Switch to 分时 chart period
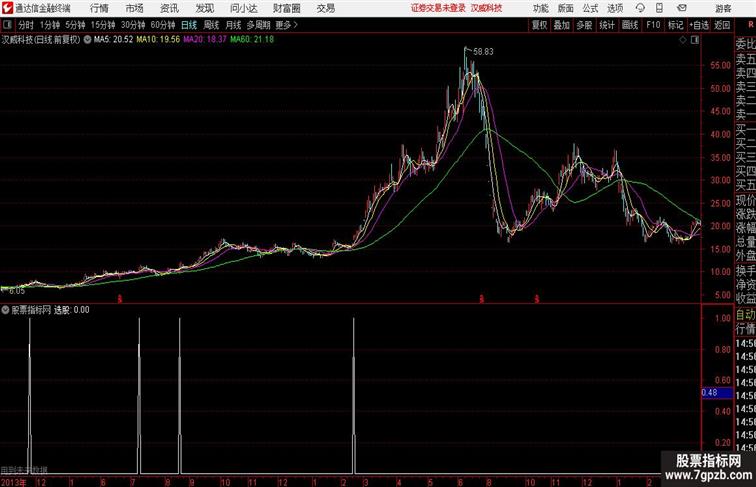Image resolution: width=756 pixels, height=487 pixels. pyautogui.click(x=26, y=25)
